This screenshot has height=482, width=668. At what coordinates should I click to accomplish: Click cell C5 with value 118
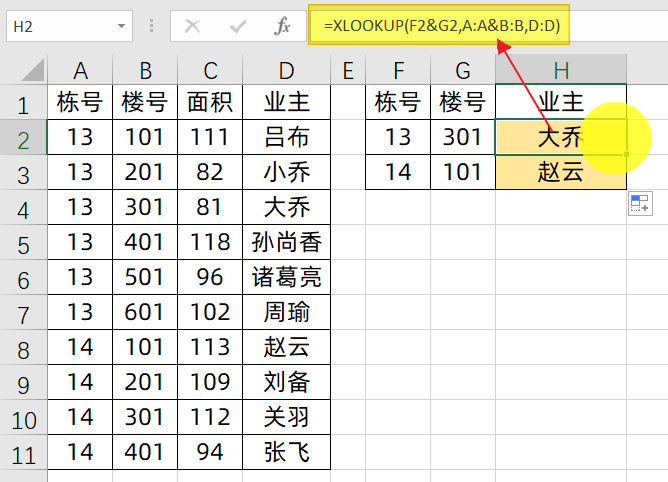(x=210, y=242)
